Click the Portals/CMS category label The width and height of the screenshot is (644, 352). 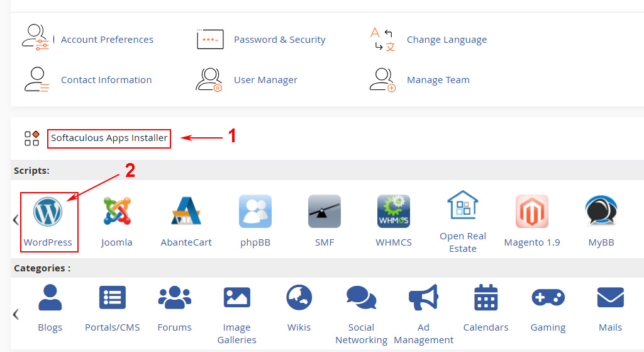(113, 327)
